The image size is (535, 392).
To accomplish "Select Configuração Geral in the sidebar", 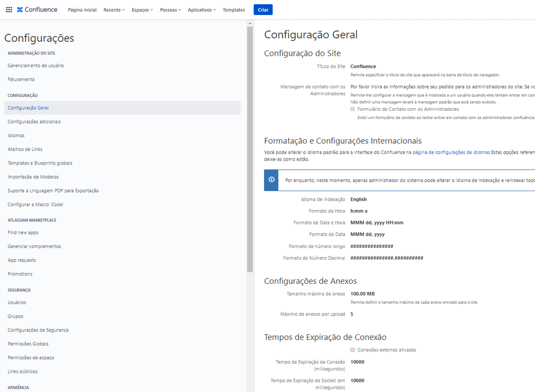I will (123, 108).
